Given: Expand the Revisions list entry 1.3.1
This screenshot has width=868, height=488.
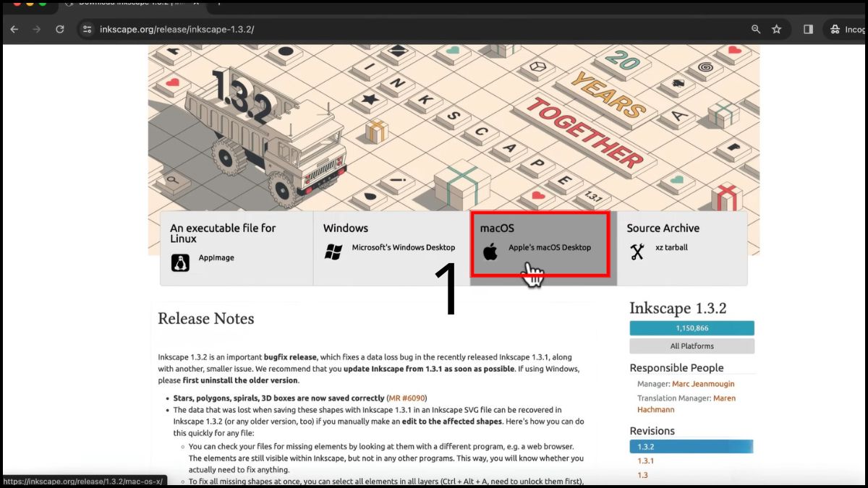Looking at the screenshot, I should click(x=645, y=461).
